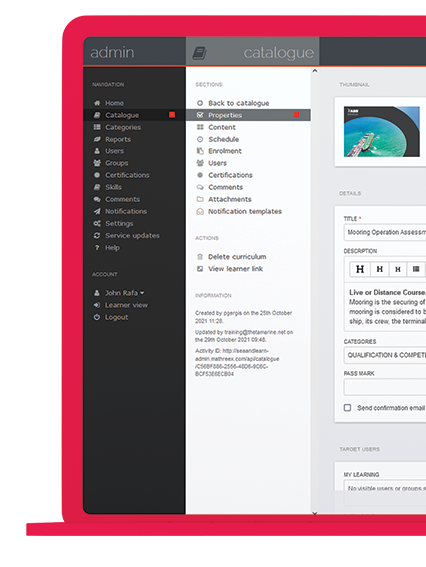Open Categories in navigation menu
The height and width of the screenshot is (567, 426).
pos(123,127)
